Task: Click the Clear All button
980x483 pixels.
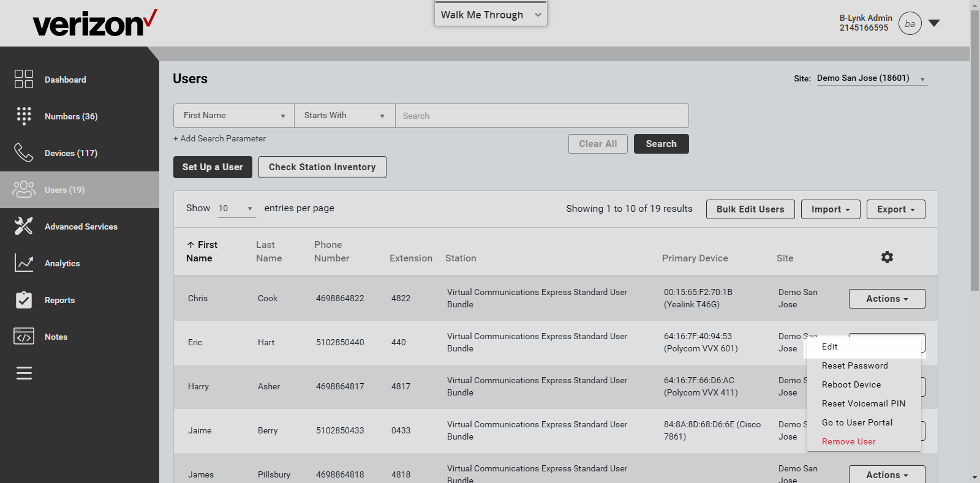Action: [598, 144]
